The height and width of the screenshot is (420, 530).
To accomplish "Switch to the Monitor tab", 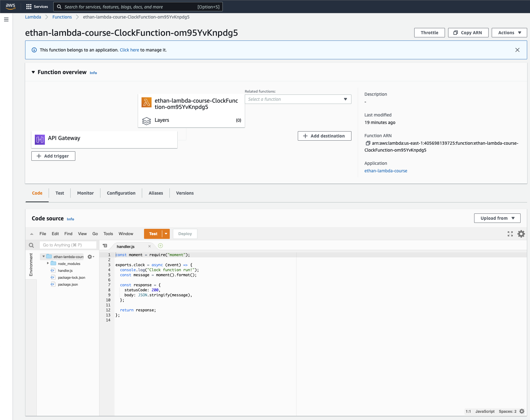I will click(x=85, y=193).
